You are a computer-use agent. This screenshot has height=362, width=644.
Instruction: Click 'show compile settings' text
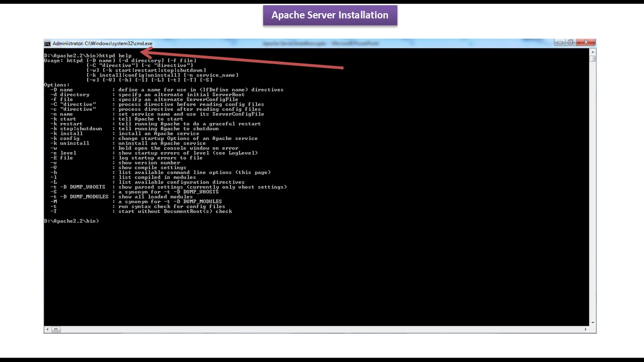coord(152,168)
